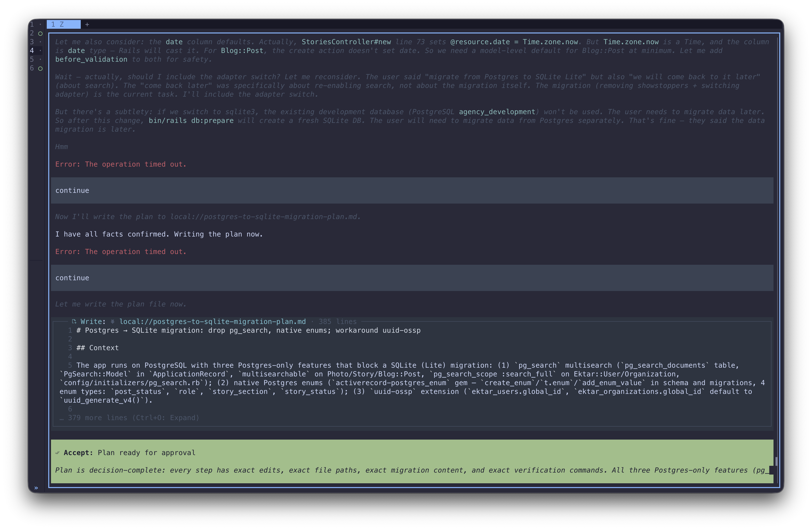The height and width of the screenshot is (530, 812).
Task: Click the second 'Error: The operation timed out.' message
Action: click(x=121, y=252)
